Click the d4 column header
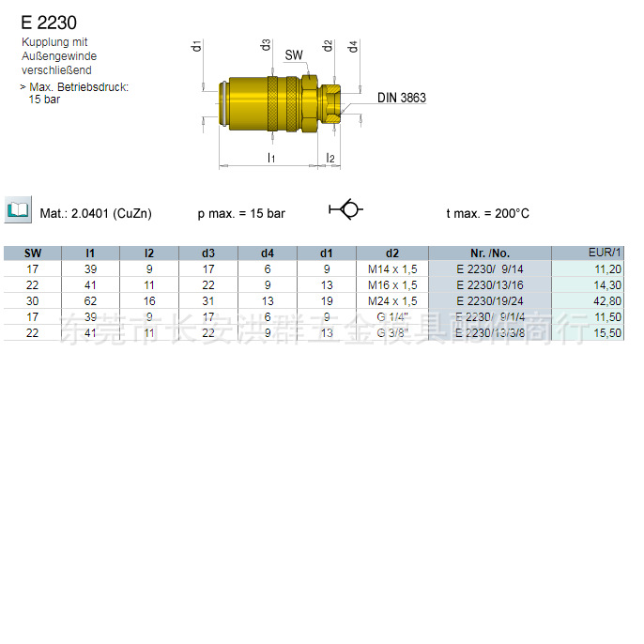 pos(268,253)
